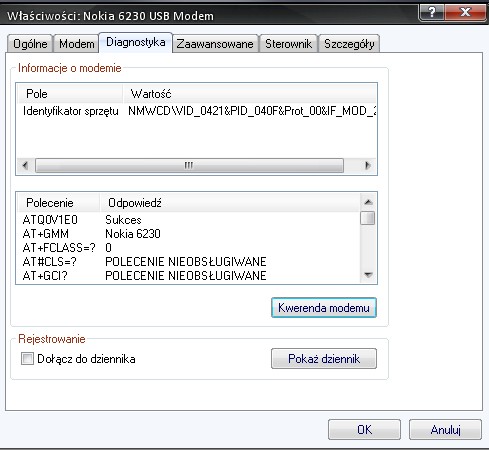Go to the Zaawansowane tab
The image size is (489, 450).
[x=215, y=44]
